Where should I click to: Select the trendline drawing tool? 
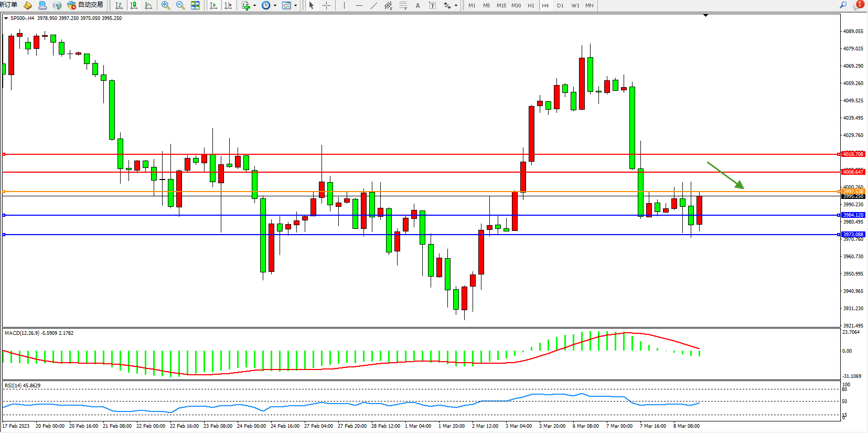tap(373, 5)
